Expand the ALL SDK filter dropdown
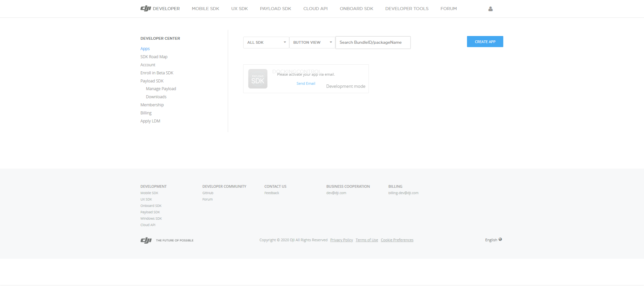 (266, 42)
